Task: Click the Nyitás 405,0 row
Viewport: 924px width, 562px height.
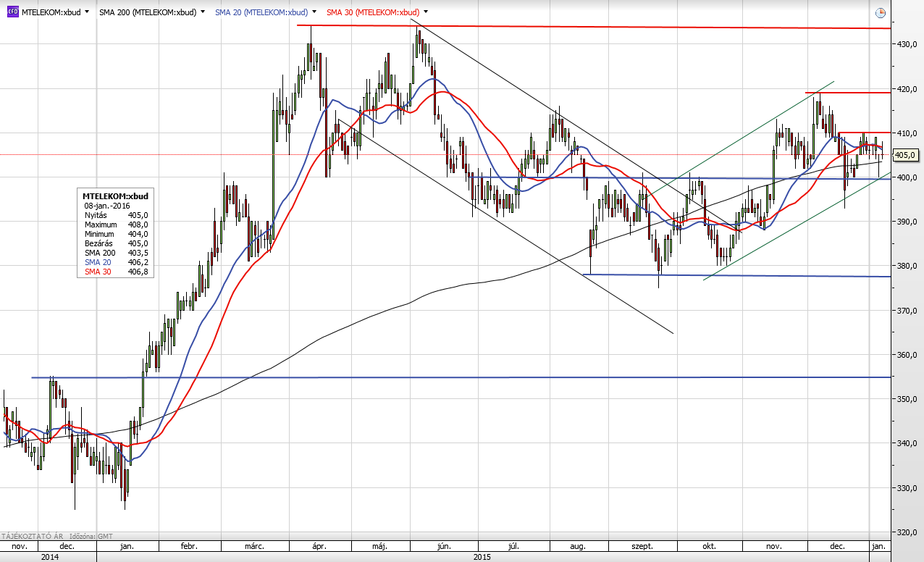Action: (x=116, y=215)
